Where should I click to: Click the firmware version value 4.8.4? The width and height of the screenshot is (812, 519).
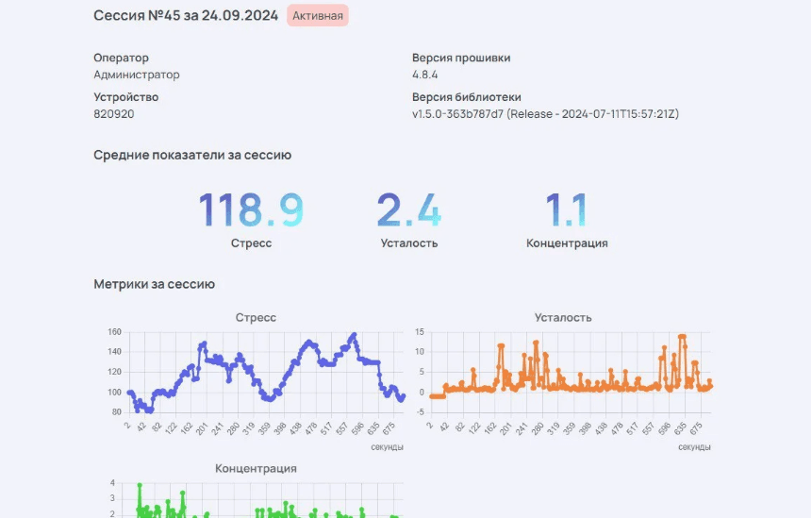click(424, 75)
